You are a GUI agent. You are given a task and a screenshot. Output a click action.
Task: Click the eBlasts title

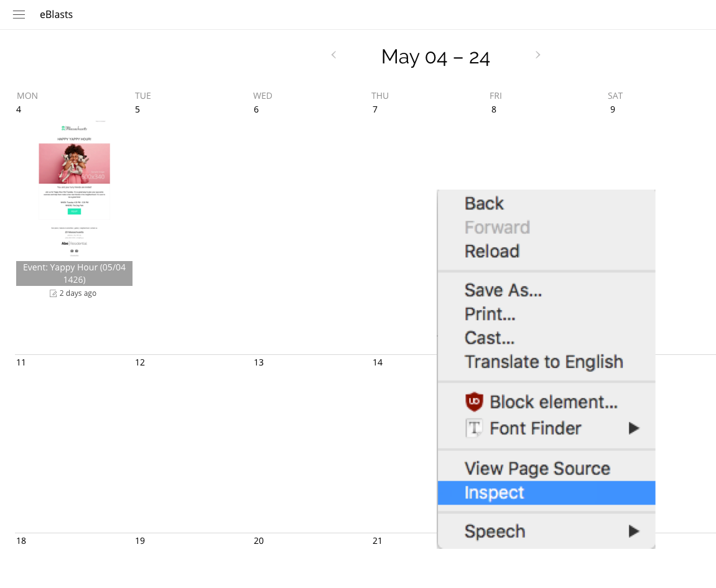56,15
